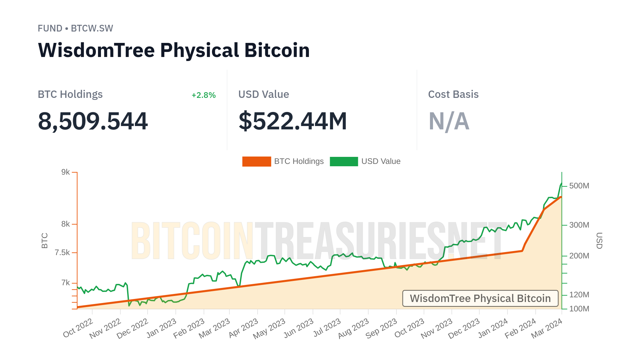
Task: Click the orange BTC Holdings color swatch
Action: point(257,161)
